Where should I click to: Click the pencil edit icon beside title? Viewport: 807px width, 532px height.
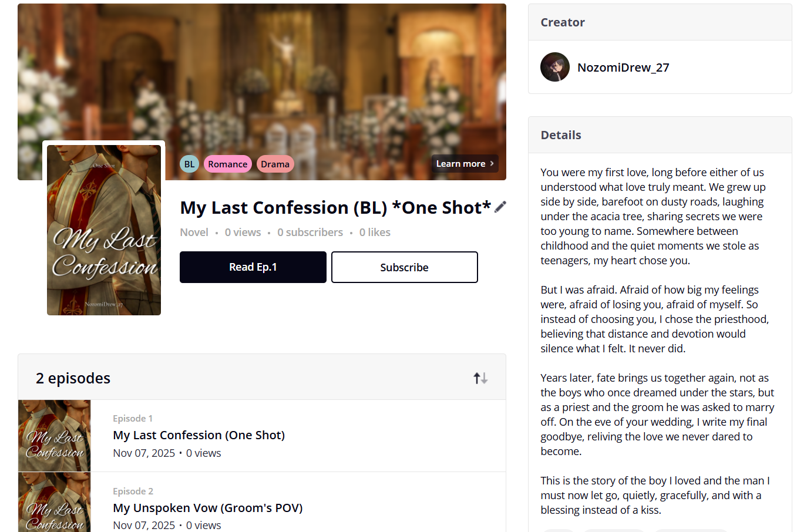[x=500, y=207]
